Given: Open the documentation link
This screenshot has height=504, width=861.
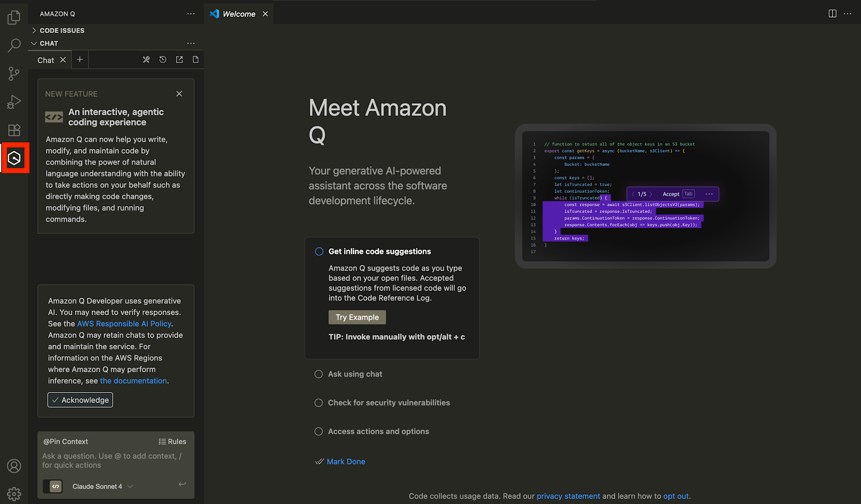Looking at the screenshot, I should coord(133,381).
